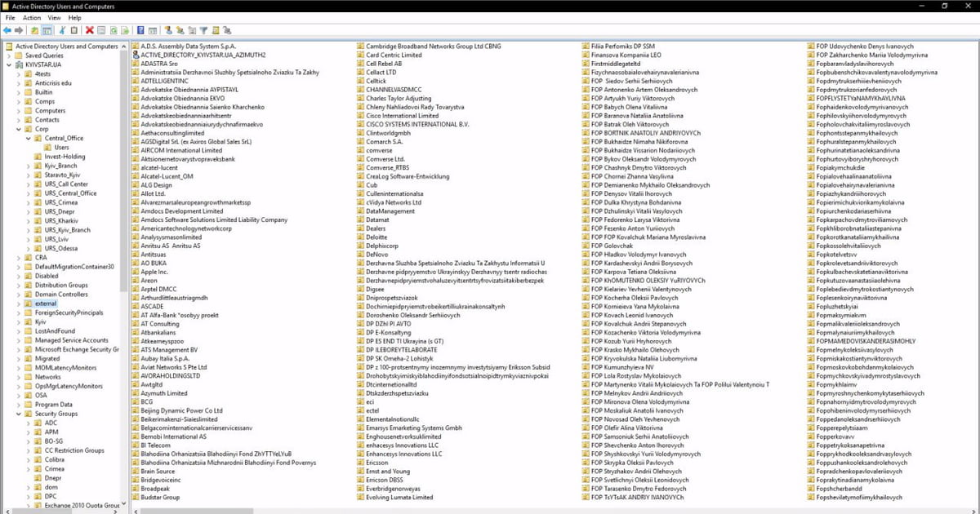Click the Up one level folder icon

35,30
